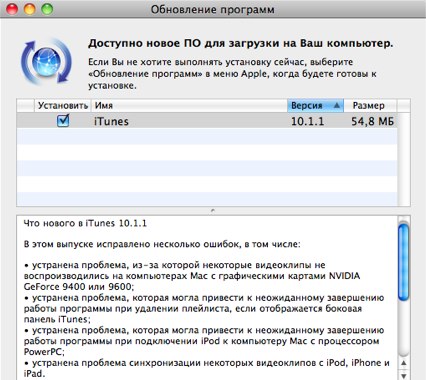Click the line starting with PowerPC
Image resolution: width=426 pixels, height=380 pixels.
coord(44,352)
